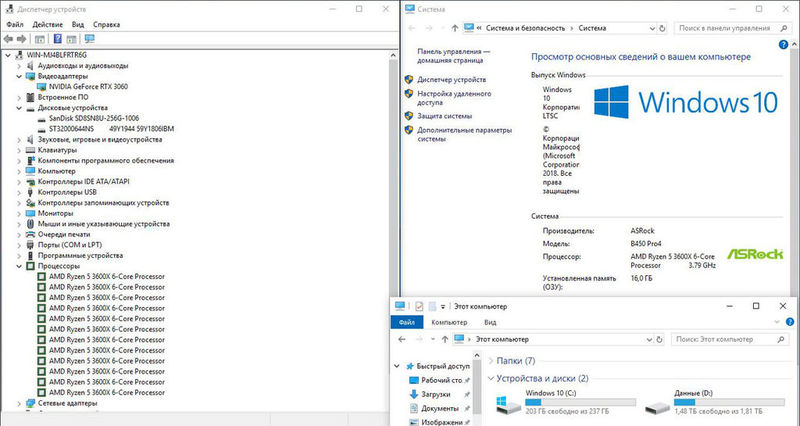Open Файл menu in Device Manager
This screenshot has width=800, height=426.
click(15, 24)
